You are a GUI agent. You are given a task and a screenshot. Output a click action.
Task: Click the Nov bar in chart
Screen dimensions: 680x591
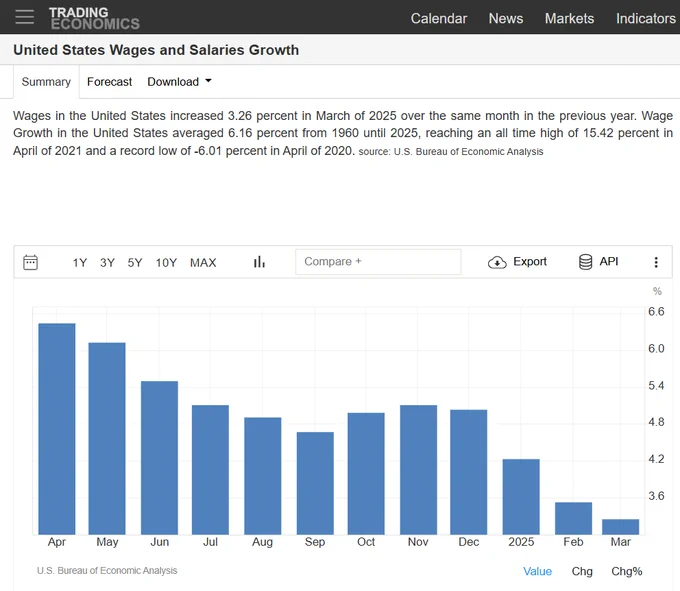418,470
